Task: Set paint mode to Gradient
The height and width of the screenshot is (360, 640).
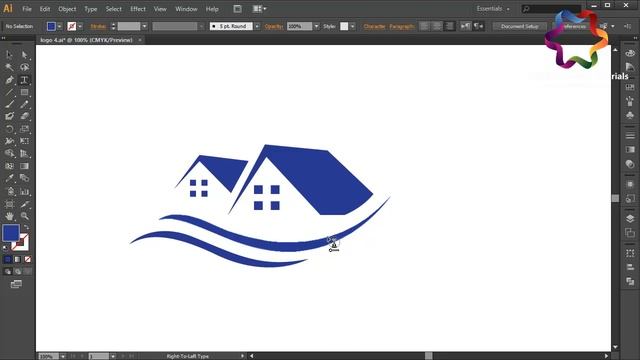Action: (18, 260)
